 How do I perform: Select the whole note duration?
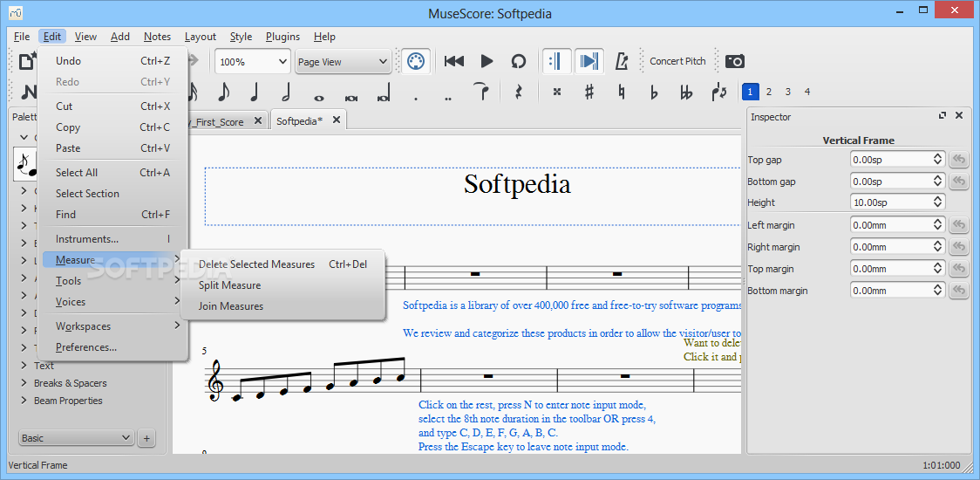click(319, 98)
